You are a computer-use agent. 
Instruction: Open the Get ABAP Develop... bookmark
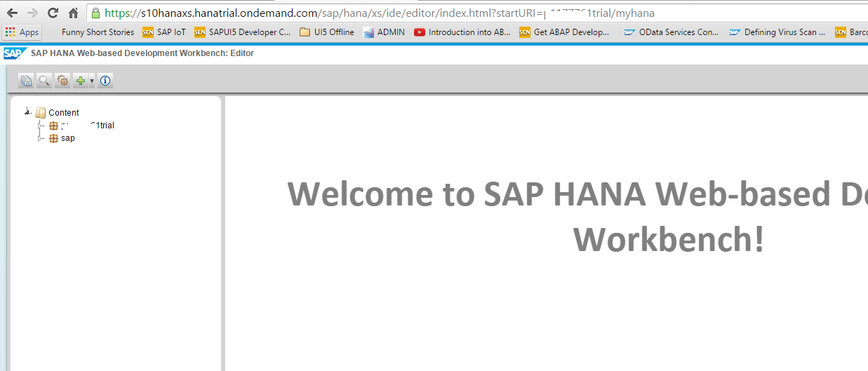coord(565,32)
